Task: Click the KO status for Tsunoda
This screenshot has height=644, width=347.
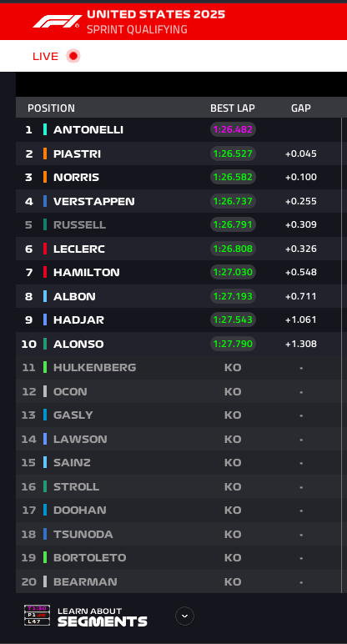Action: [x=233, y=534]
